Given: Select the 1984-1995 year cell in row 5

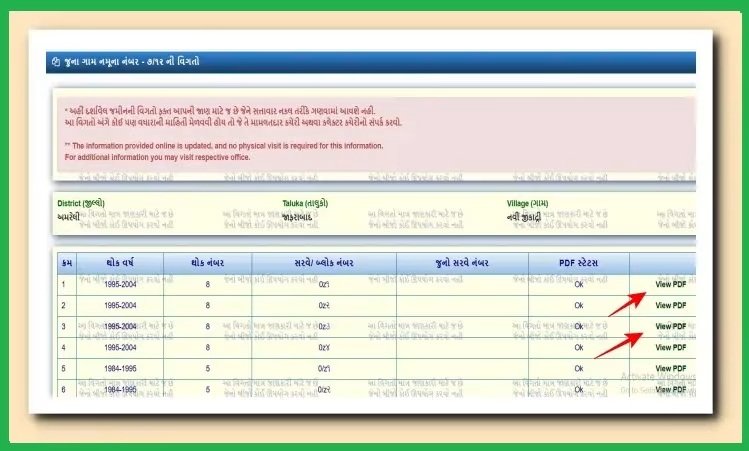Looking at the screenshot, I should [x=120, y=369].
